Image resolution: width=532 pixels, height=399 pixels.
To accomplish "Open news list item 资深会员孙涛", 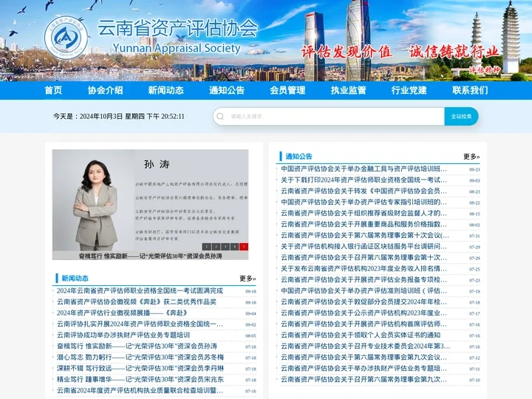I will (137, 346).
